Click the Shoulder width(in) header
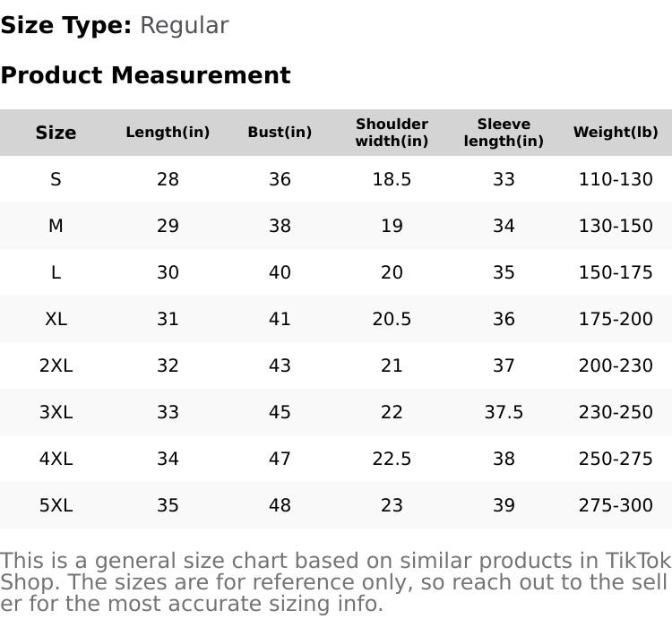The image size is (672, 636). [392, 133]
